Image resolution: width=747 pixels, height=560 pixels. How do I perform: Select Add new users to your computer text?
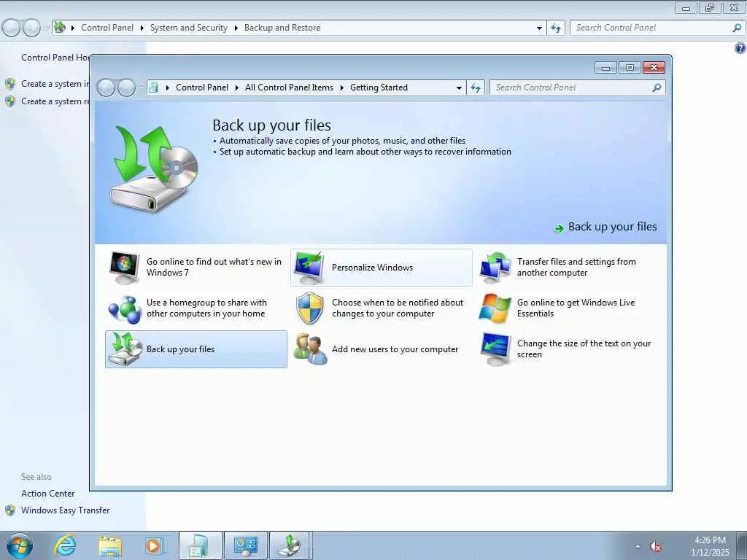click(395, 349)
